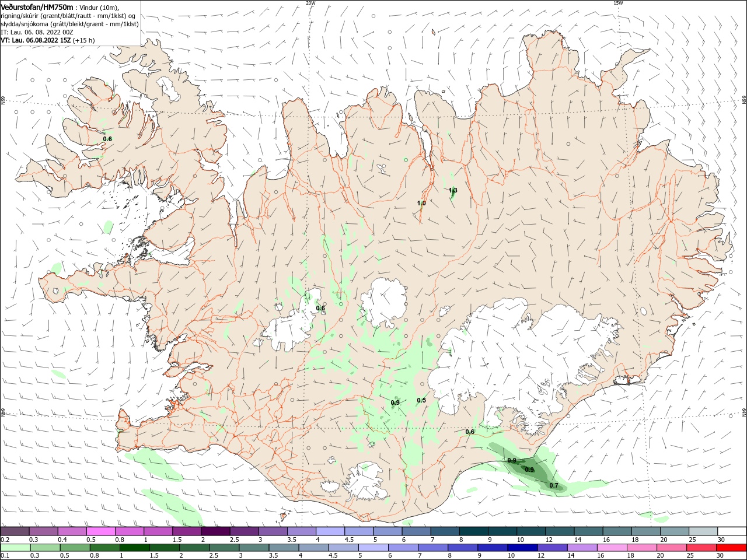Viewport: 747px width, 560px height.
Task: Select top legend row white 30 swatch
Action: tap(731, 531)
